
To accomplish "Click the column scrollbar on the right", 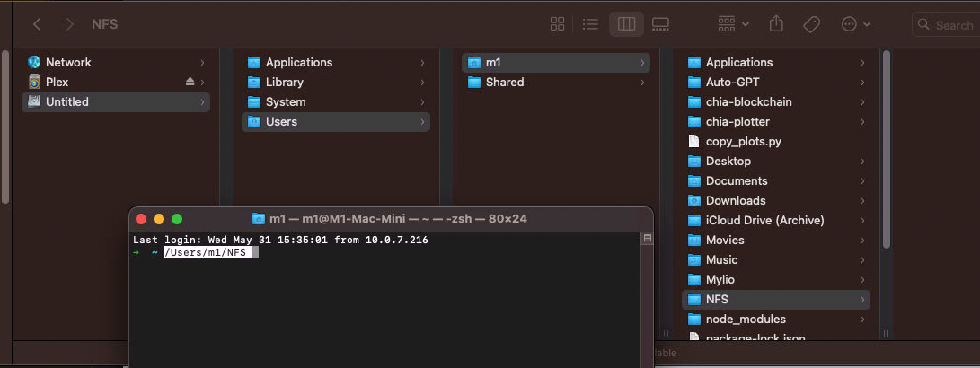I will coord(887,148).
